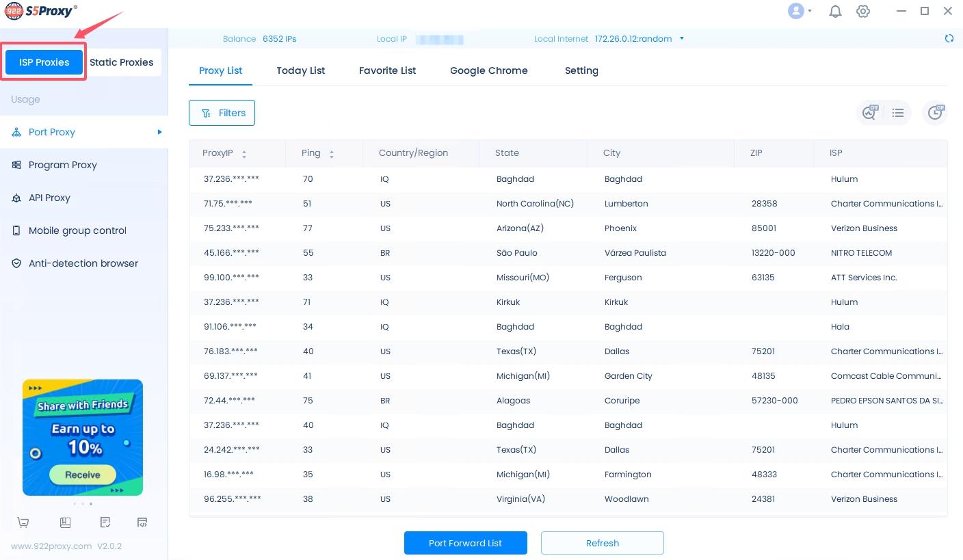Viewport: 963px width, 560px height.
Task: Switch to the Today List tab
Action: [300, 70]
